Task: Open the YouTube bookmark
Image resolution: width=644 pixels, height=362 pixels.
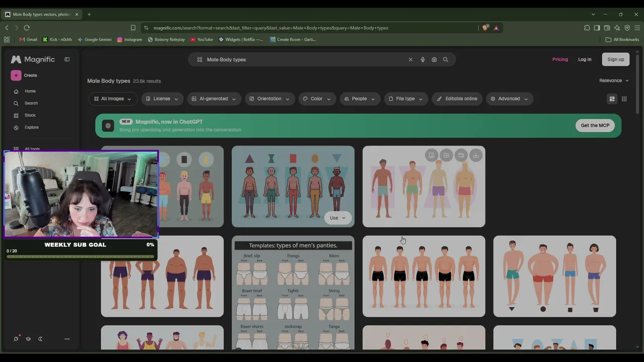Action: pyautogui.click(x=201, y=39)
